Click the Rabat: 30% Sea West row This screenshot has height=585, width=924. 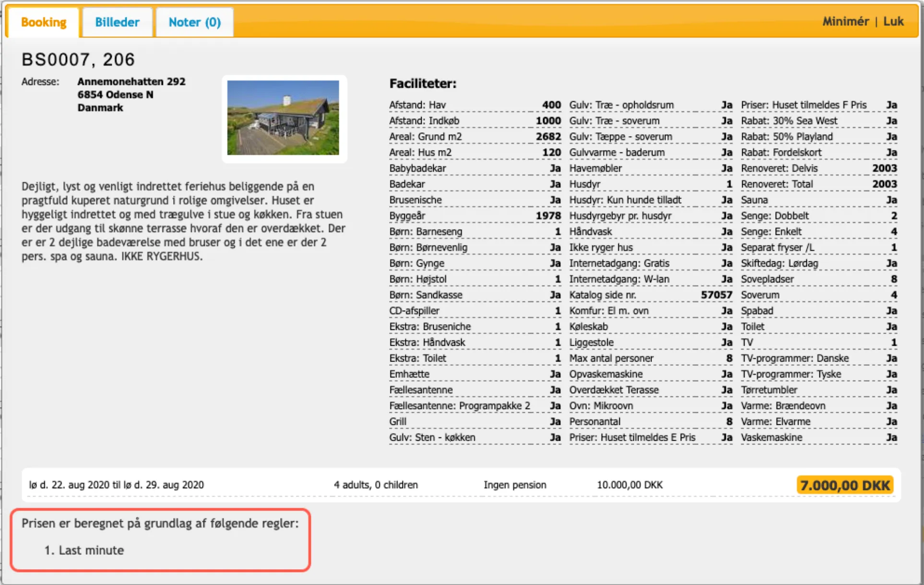point(818,121)
